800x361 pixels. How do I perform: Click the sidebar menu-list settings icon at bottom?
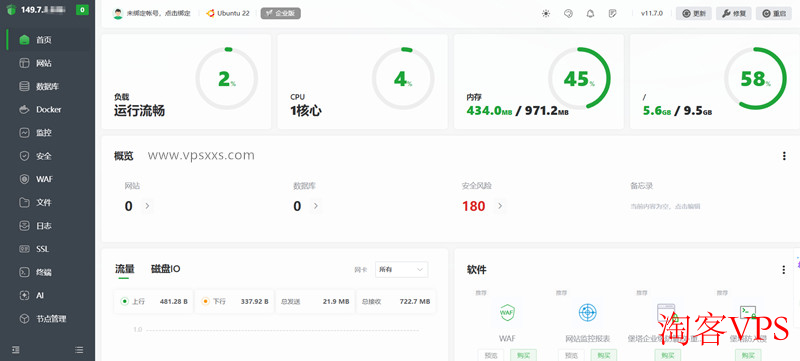[79, 350]
